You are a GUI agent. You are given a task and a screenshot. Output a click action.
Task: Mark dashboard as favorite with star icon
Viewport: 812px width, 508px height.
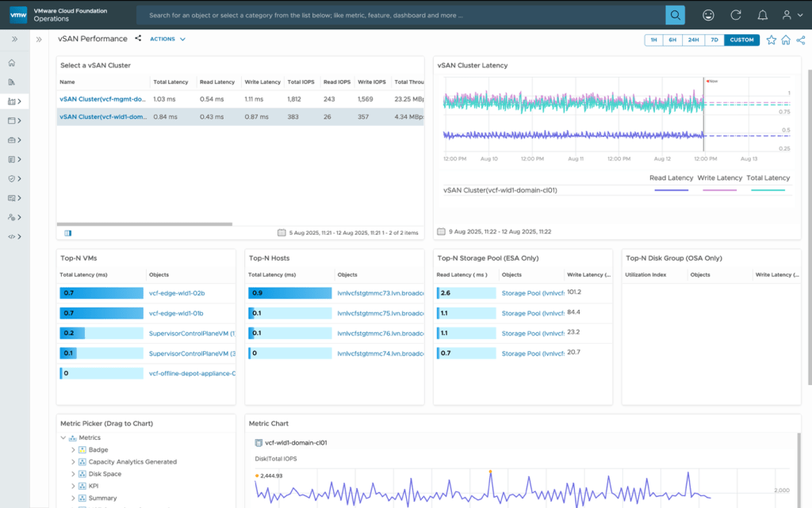click(771, 40)
